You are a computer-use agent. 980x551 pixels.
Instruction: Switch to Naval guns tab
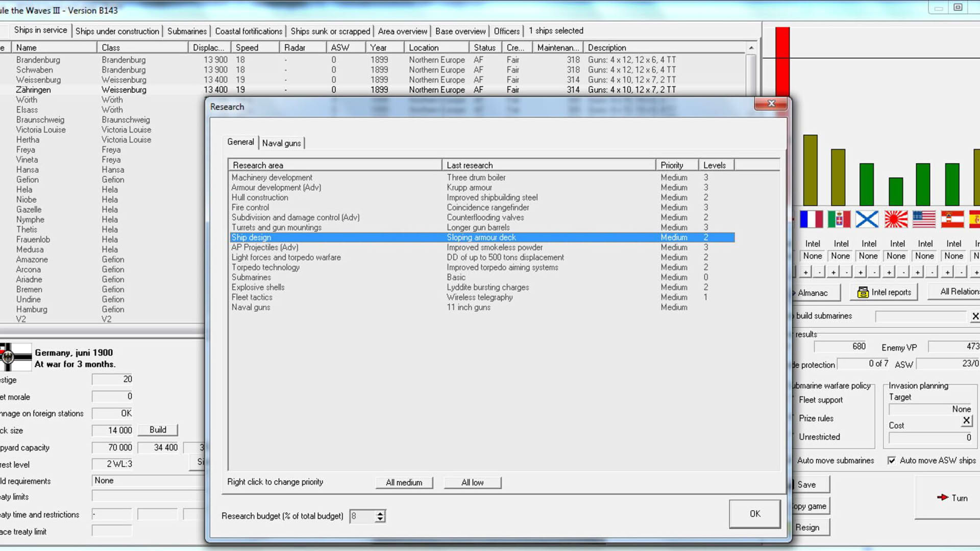click(x=281, y=143)
